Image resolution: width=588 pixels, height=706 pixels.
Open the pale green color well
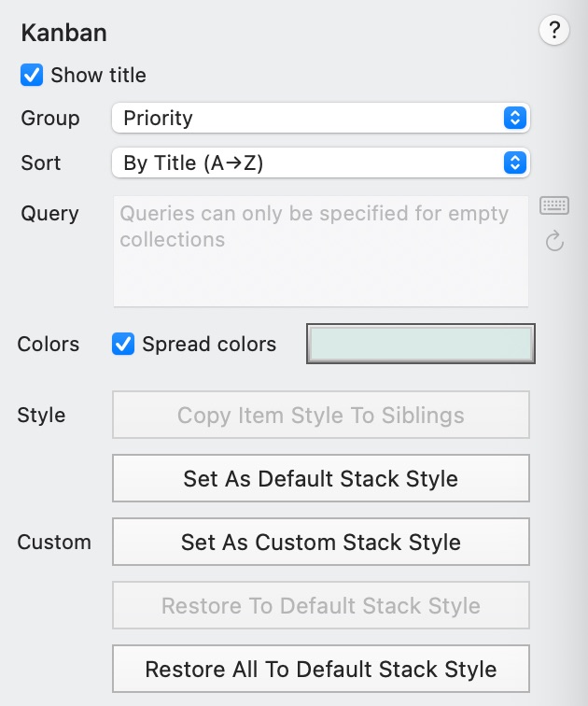pos(421,344)
